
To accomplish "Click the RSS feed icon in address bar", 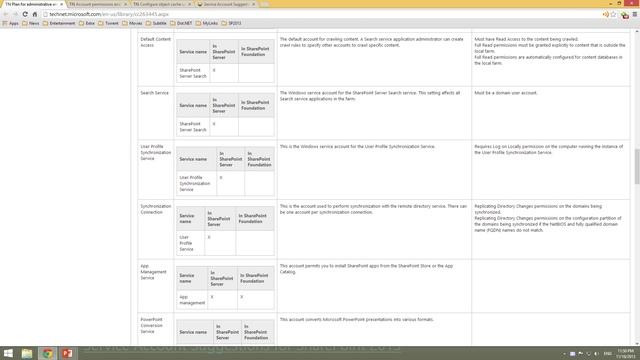I will (x=605, y=14).
